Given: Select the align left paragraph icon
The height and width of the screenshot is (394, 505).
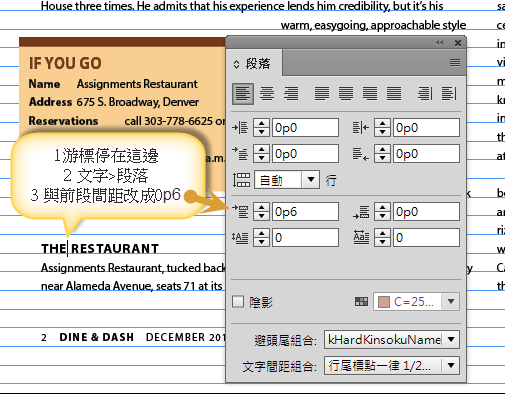Looking at the screenshot, I should click(243, 94).
